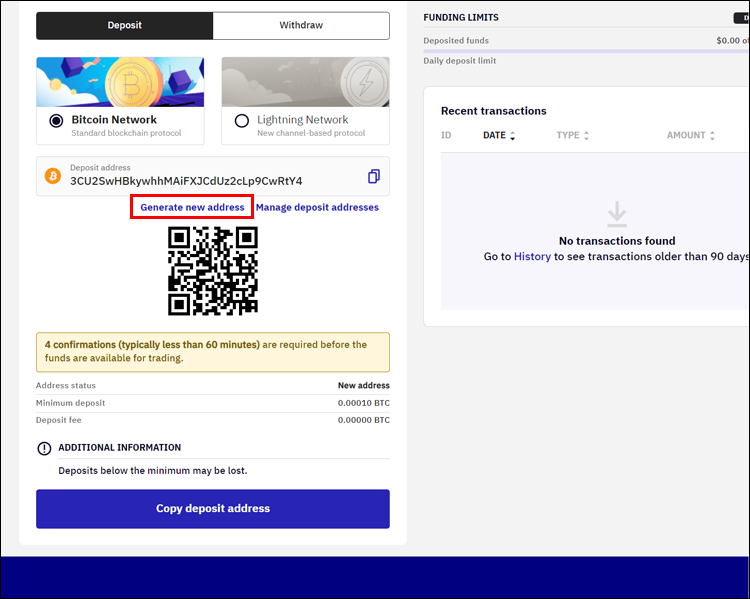Select the Lightning Network radio button
750x599 pixels.
coord(242,121)
